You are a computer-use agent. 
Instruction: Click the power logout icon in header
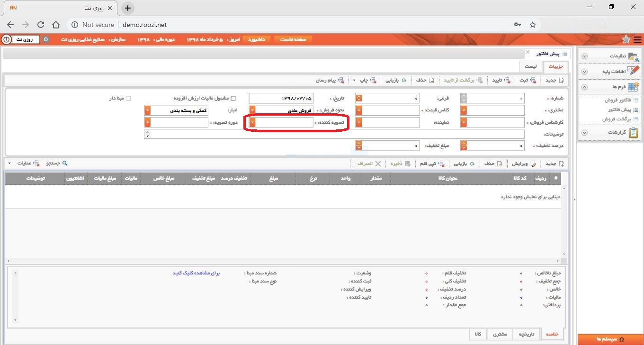point(7,39)
